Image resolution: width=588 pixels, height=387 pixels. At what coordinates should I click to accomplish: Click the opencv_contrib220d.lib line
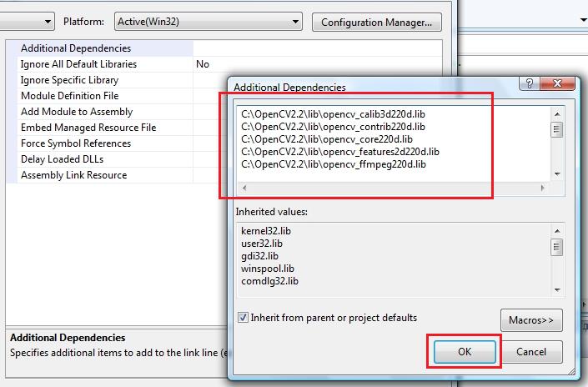(x=333, y=127)
